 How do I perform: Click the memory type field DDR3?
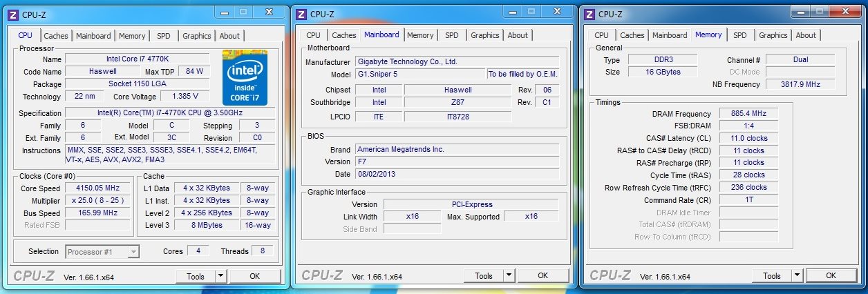point(663,60)
